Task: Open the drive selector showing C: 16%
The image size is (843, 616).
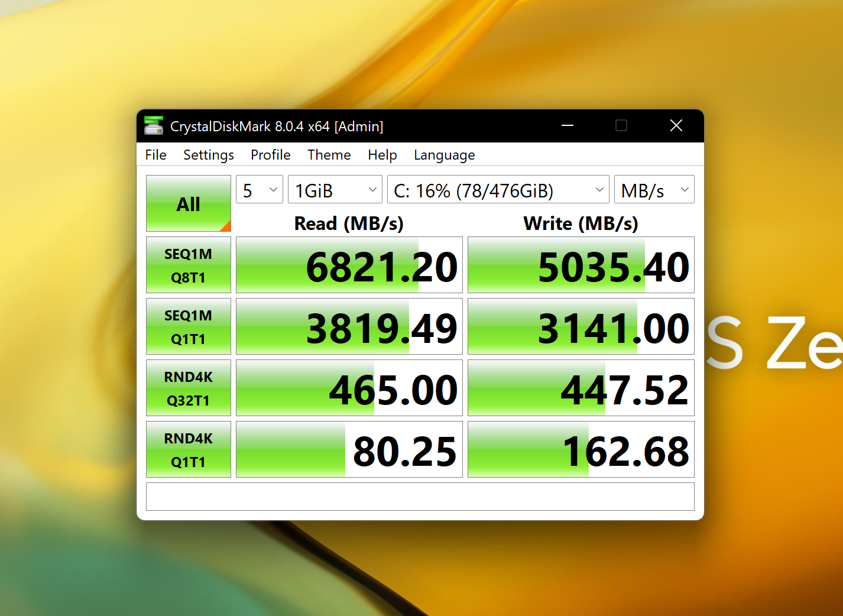Action: 498,190
